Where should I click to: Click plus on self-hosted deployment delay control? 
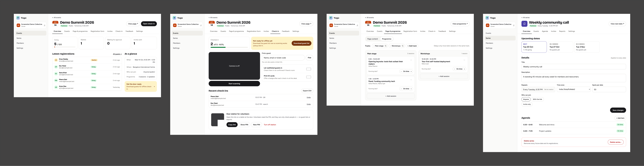464,69
